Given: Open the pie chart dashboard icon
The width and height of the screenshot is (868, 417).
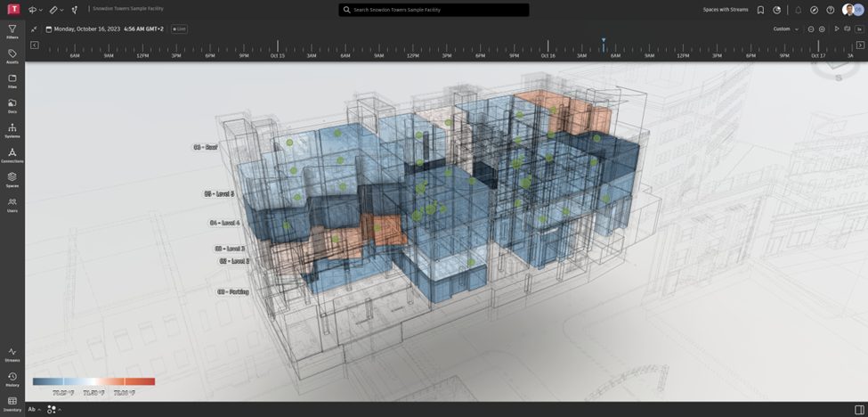Looking at the screenshot, I should click(776, 10).
